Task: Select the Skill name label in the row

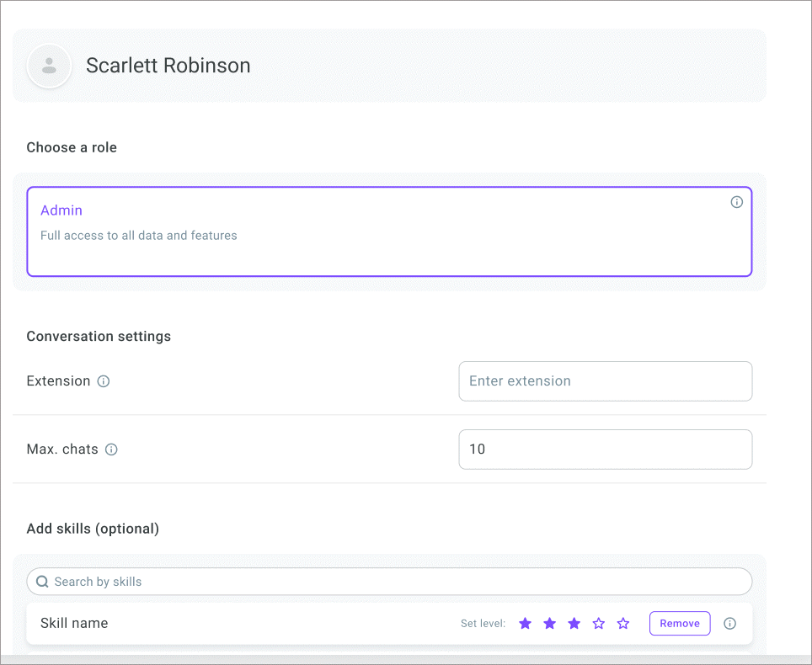Action: coord(74,624)
